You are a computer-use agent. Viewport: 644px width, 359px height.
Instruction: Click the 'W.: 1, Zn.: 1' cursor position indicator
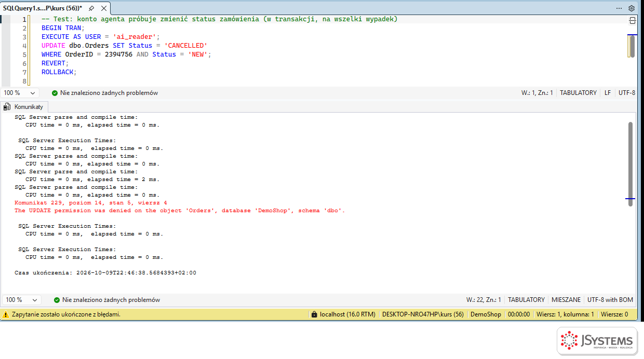tap(537, 93)
